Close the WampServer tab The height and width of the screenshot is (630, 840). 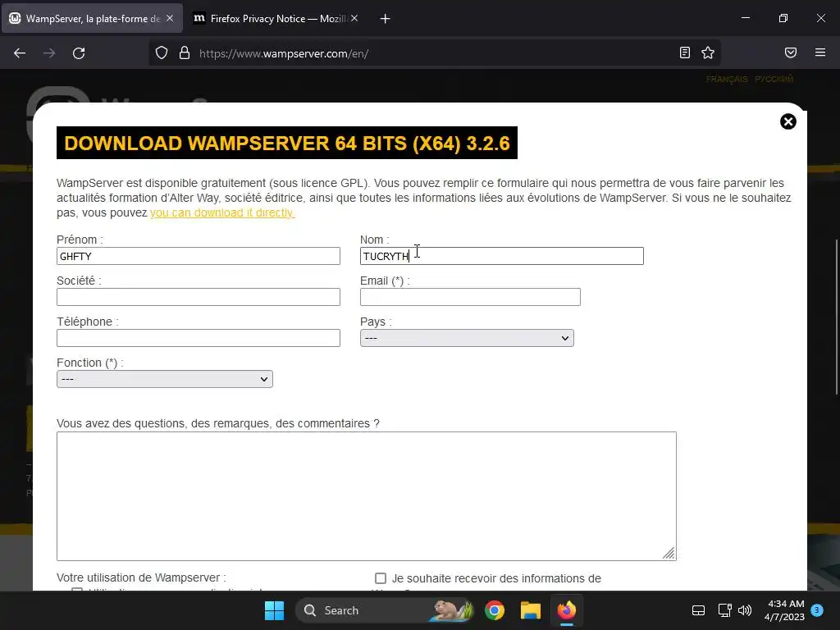[170, 18]
